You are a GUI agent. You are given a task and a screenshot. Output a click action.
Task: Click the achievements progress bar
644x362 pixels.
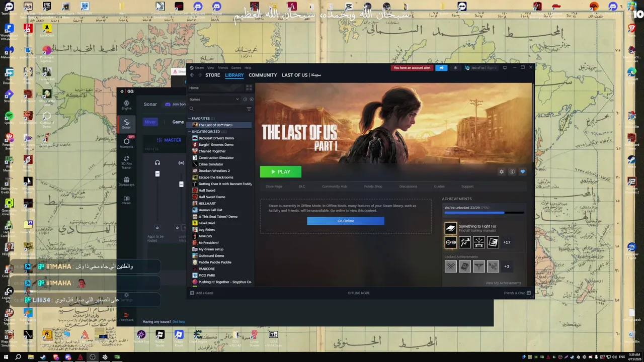(x=484, y=213)
